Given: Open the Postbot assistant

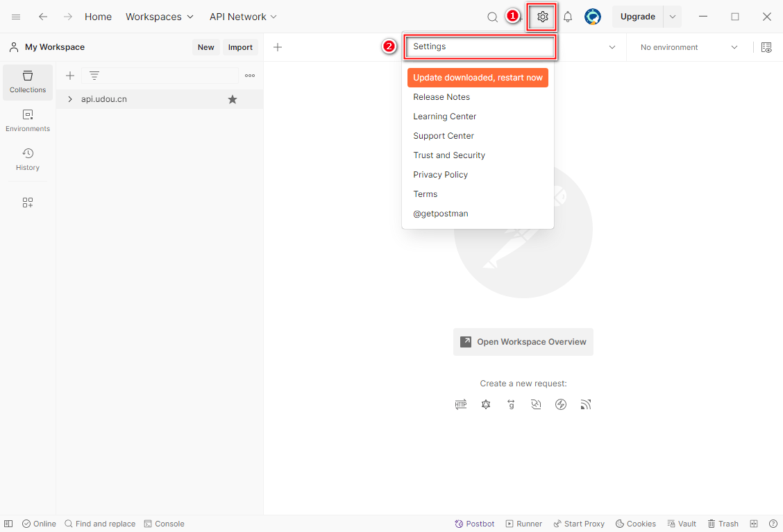Looking at the screenshot, I should point(475,524).
